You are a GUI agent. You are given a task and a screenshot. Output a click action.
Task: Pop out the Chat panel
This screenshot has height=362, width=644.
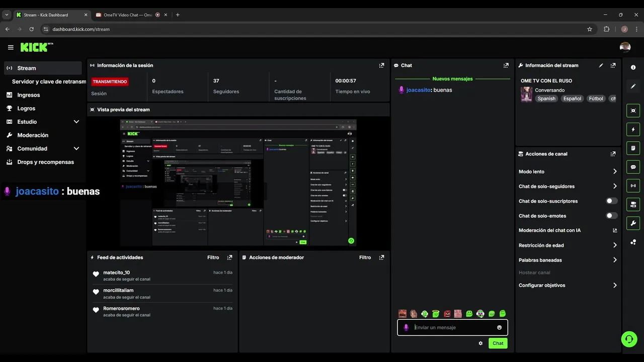506,65
